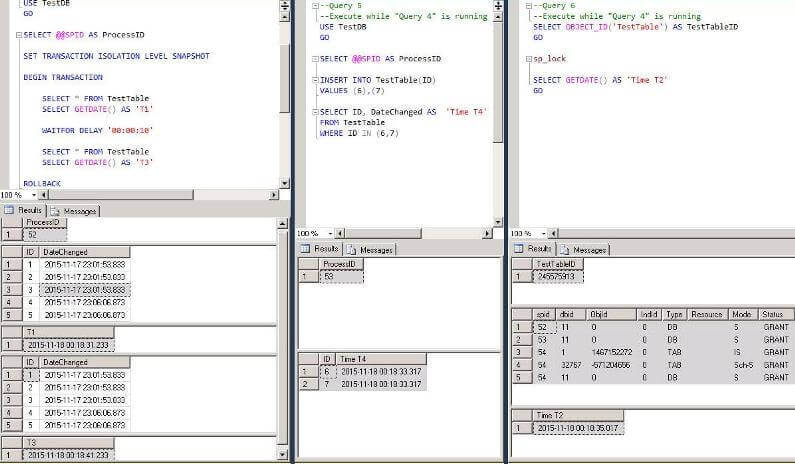Open the zoom dropdown in left editor
This screenshot has width=795, height=464.
pos(33,195)
